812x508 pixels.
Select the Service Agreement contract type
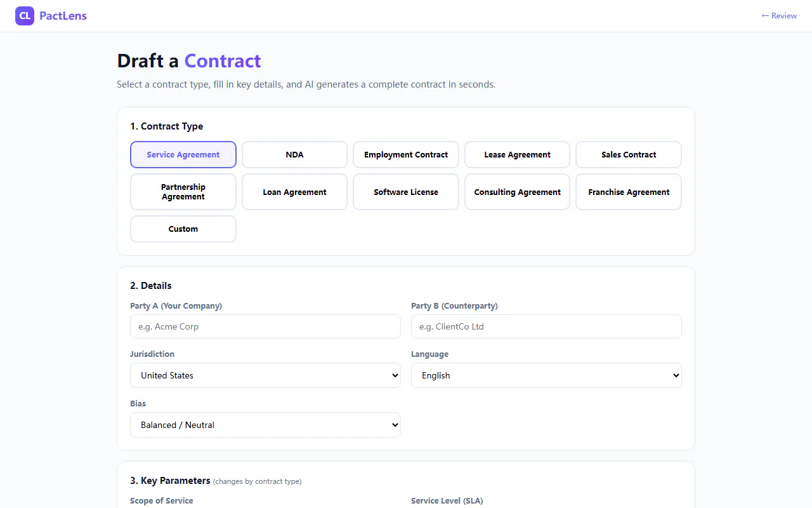tap(183, 154)
